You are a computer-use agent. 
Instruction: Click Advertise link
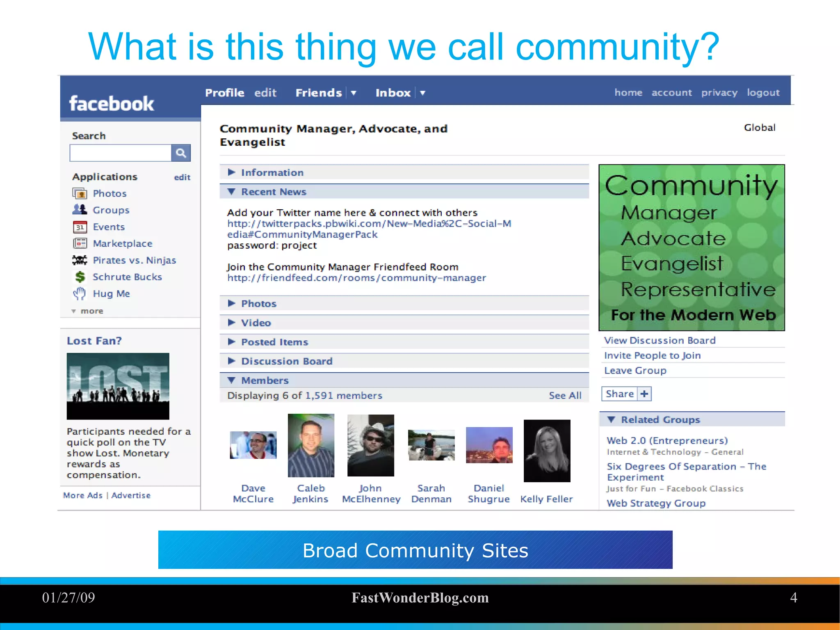131,495
